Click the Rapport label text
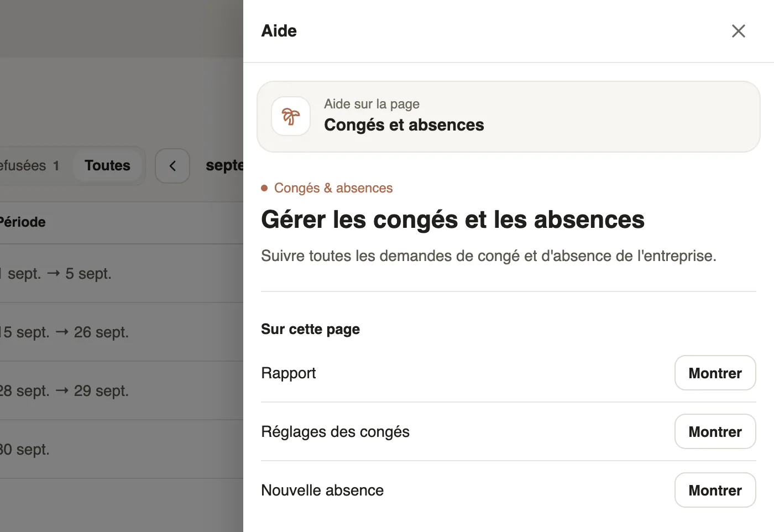Screen dimensions: 774x532 289,373
